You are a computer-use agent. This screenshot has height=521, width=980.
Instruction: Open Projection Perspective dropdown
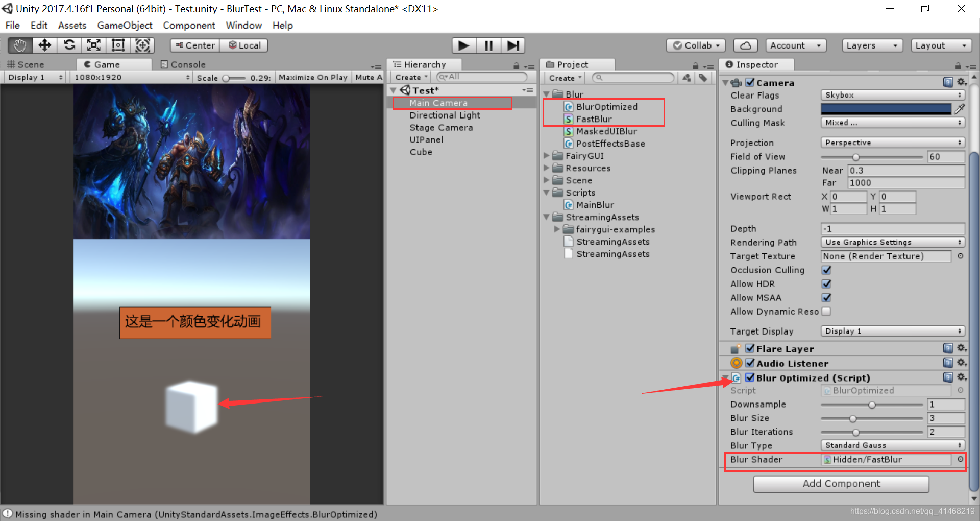click(x=893, y=143)
